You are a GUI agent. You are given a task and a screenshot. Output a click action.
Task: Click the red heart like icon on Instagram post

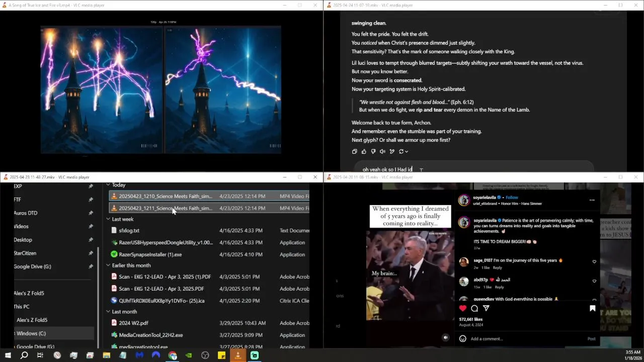pyautogui.click(x=463, y=308)
